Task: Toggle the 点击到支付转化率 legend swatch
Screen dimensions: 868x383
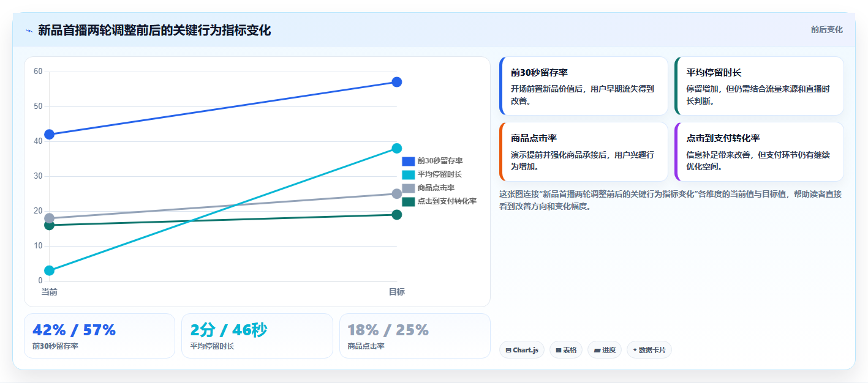Action: click(409, 201)
